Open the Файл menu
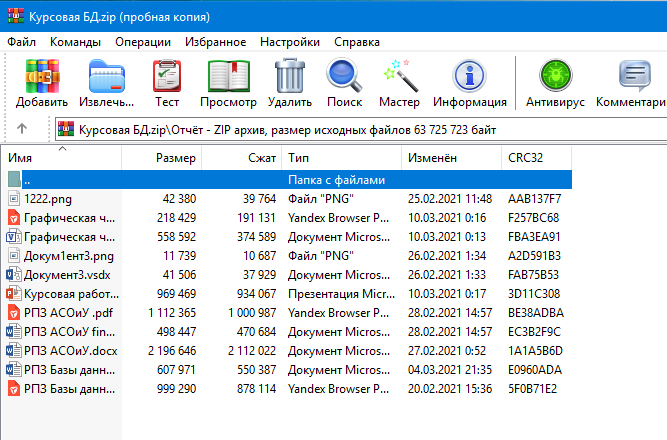667x440 pixels. 22,43
